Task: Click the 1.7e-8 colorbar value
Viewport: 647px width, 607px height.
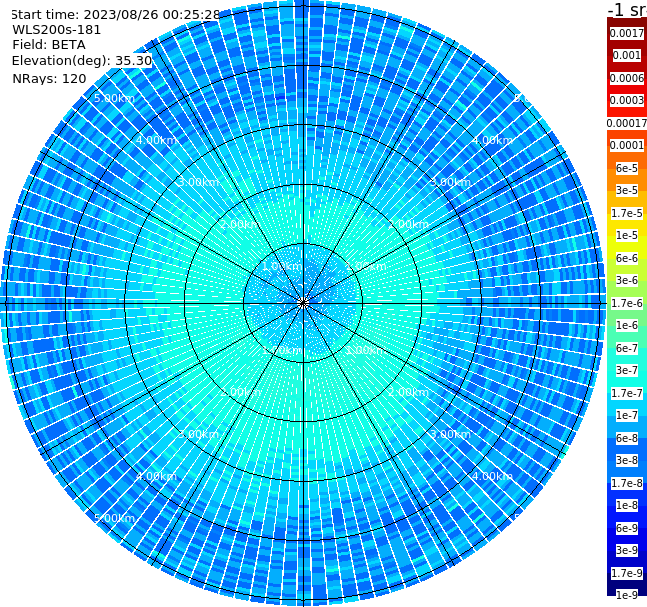Action: point(627,483)
